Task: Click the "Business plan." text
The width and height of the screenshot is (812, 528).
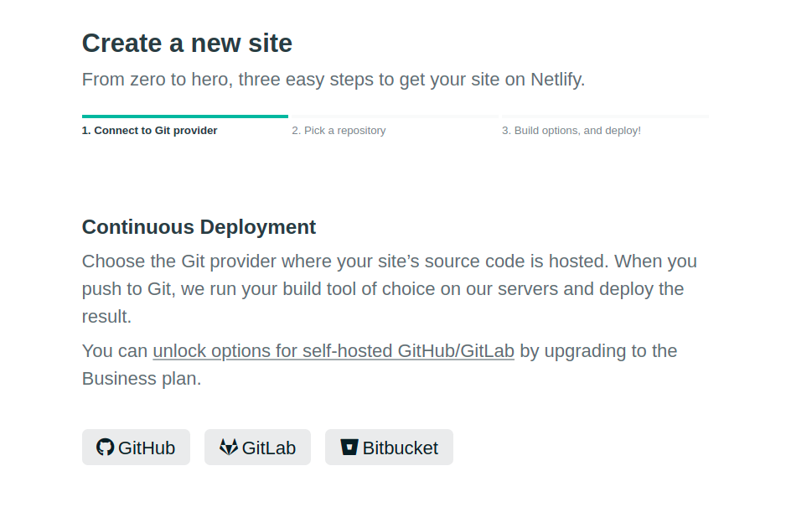Action: click(142, 379)
